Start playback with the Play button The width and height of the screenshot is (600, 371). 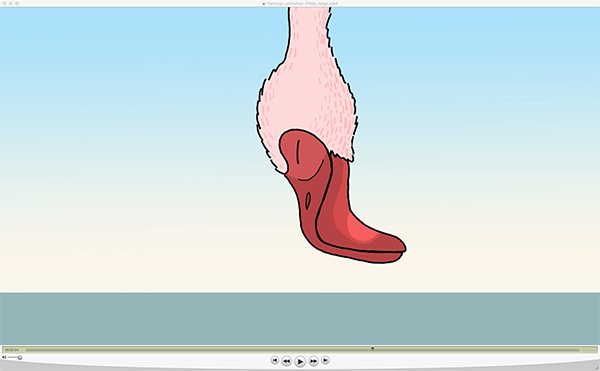coord(300,361)
